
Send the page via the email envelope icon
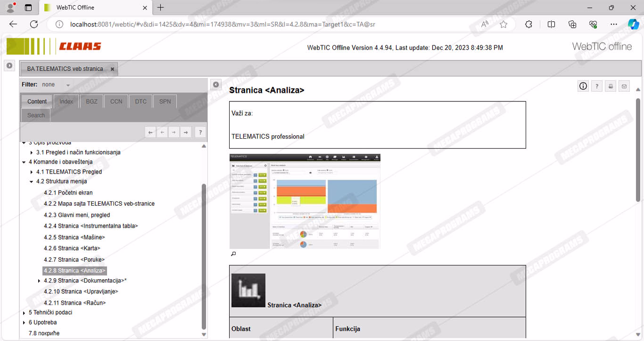(624, 86)
